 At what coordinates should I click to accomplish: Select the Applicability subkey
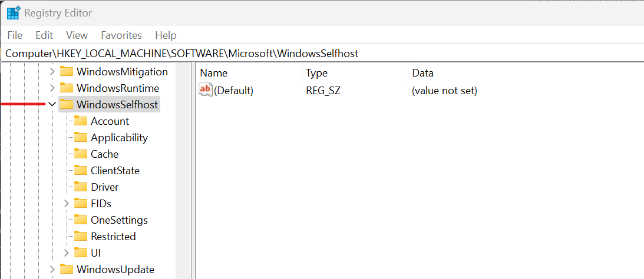tap(119, 138)
